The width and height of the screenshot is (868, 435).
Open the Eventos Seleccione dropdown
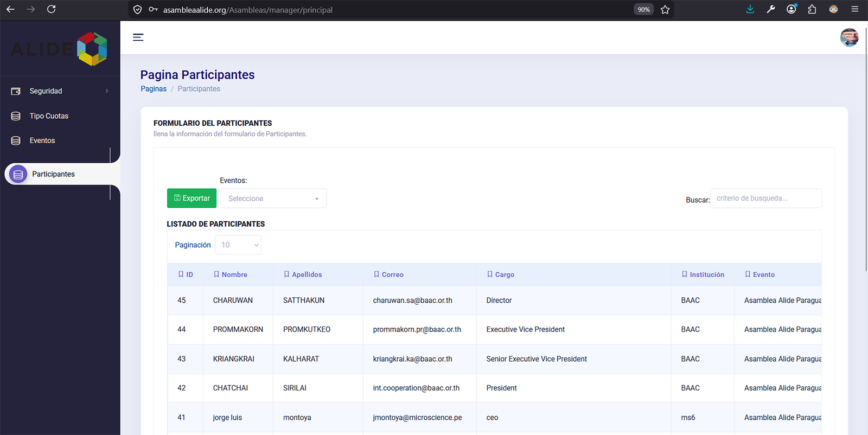(273, 199)
